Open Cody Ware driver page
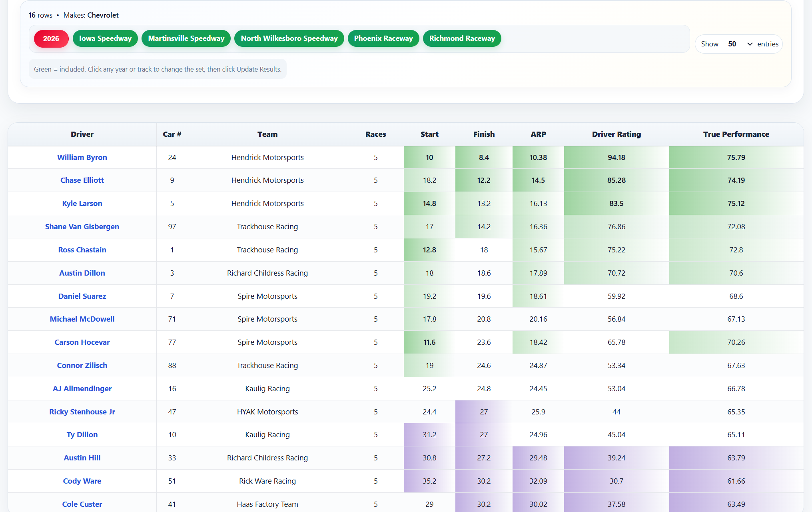This screenshot has height=512, width=812. point(82,481)
